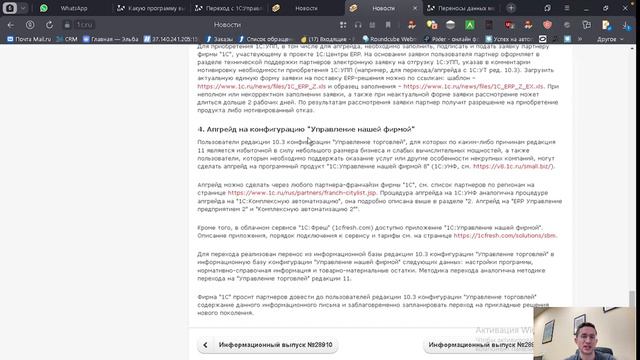Close the active Новости tab
Image resolution: width=640 pixels, height=360 pixels.
(415, 8)
